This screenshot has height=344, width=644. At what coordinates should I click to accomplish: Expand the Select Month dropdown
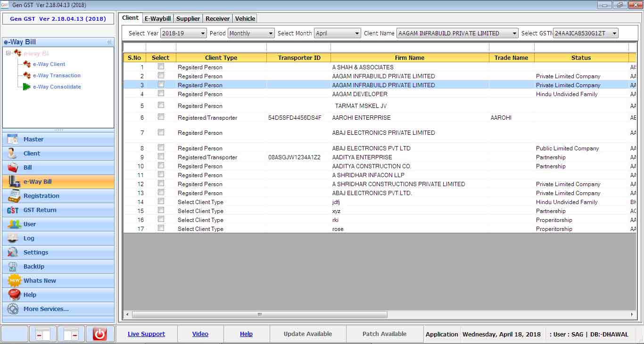point(337,33)
